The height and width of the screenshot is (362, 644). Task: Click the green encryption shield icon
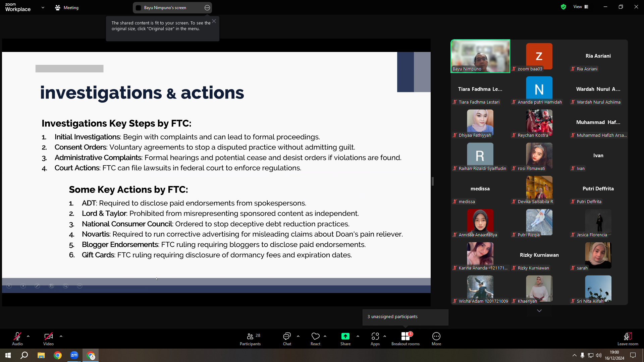563,7
